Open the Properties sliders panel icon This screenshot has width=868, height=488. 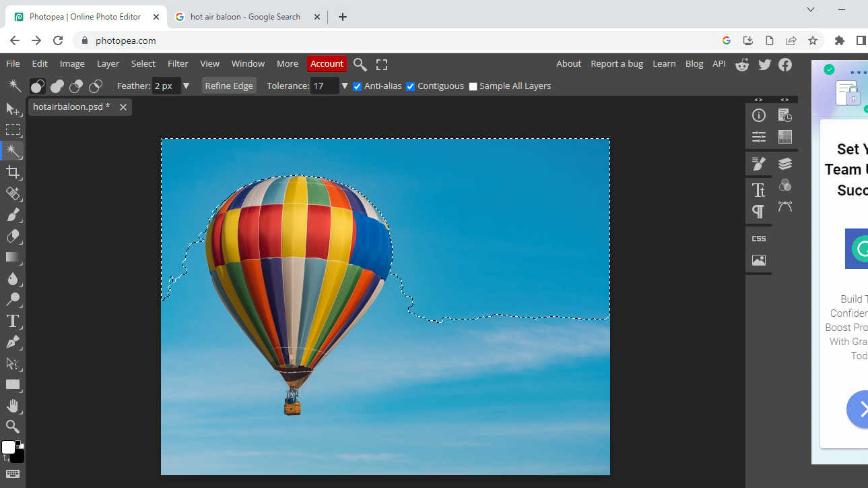[x=759, y=137]
